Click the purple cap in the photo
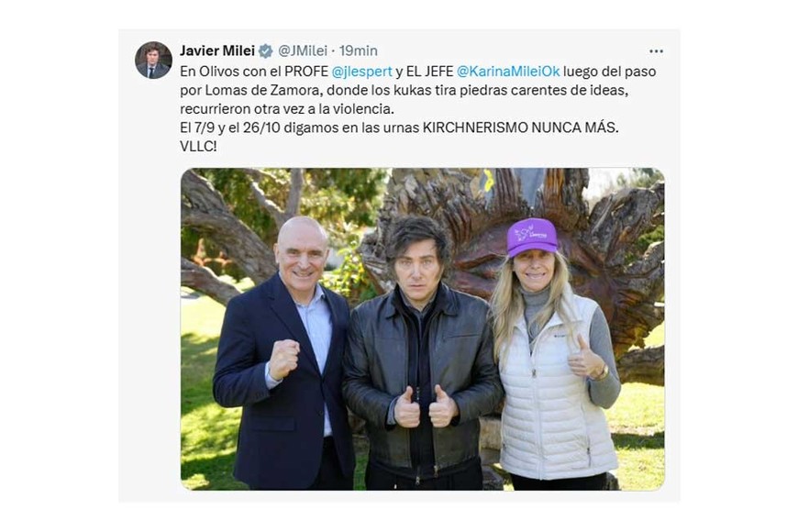798x532 pixels. [532, 238]
